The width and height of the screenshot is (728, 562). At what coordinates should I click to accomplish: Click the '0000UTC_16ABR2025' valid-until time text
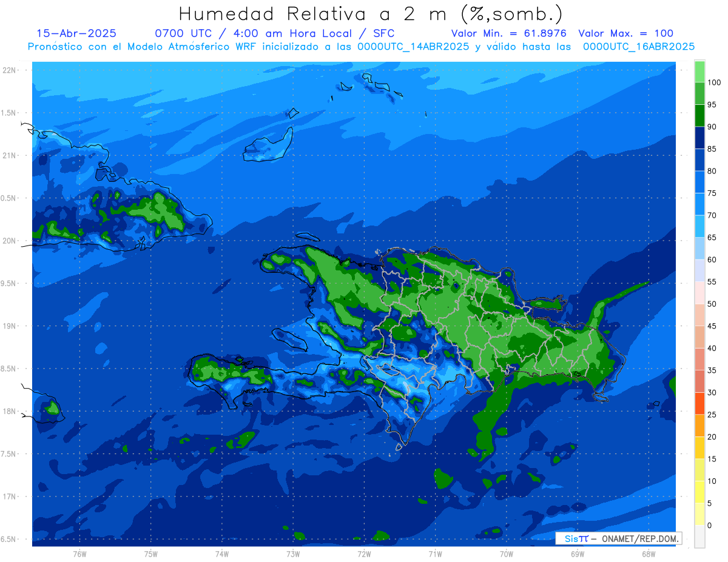pyautogui.click(x=638, y=46)
